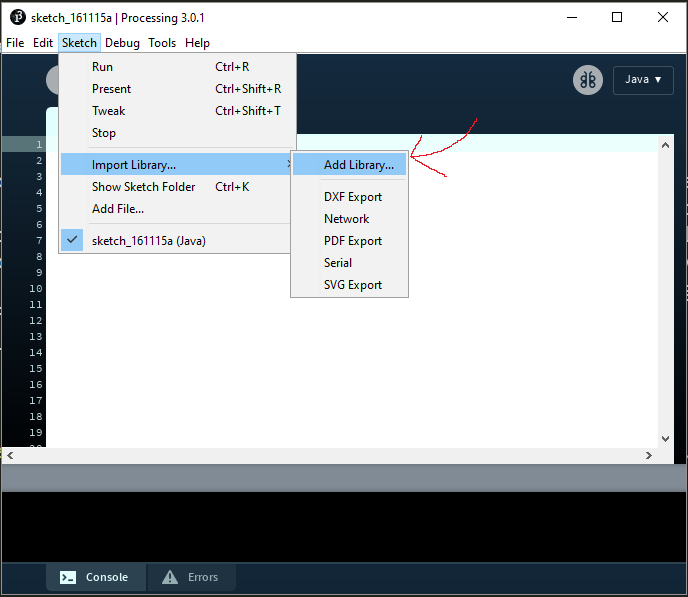Select Tweak menu entry

pyautogui.click(x=178, y=111)
